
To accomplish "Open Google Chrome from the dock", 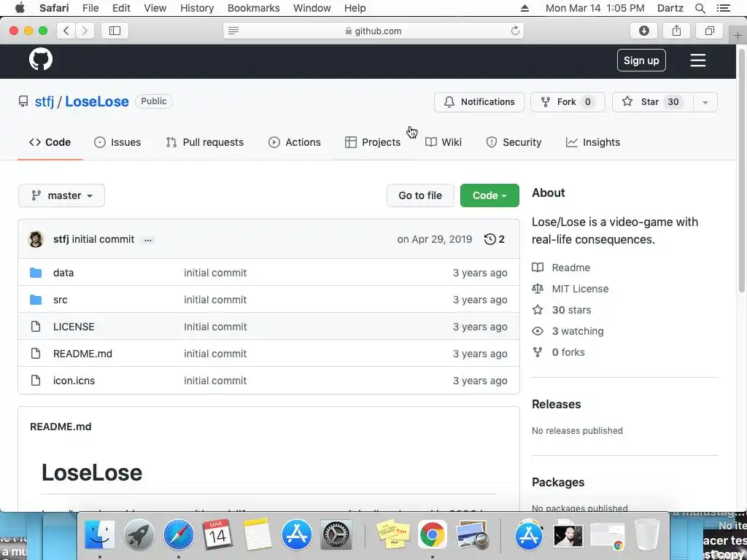I will coord(432,534).
